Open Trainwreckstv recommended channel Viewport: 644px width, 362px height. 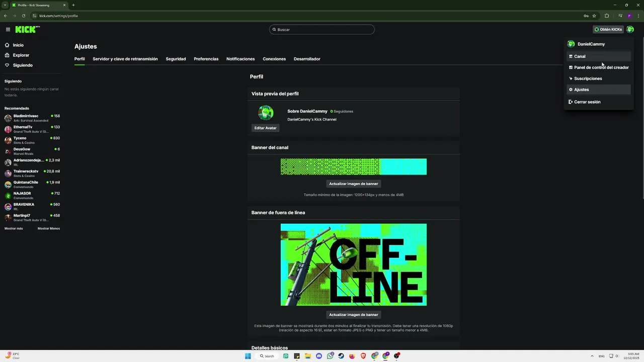[x=32, y=173]
